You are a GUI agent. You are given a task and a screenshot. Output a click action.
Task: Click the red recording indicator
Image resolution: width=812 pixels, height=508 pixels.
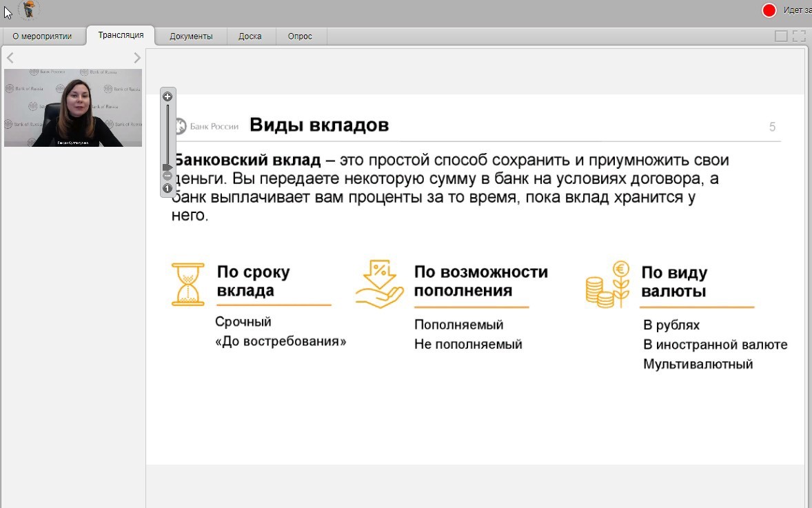tap(769, 10)
